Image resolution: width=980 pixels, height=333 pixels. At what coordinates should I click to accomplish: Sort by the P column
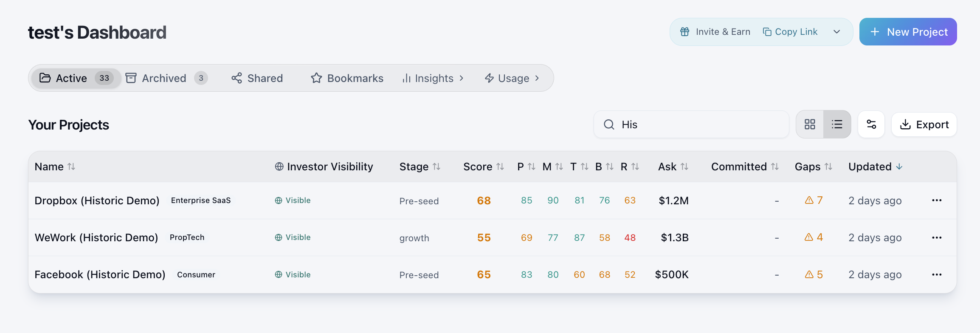pyautogui.click(x=526, y=167)
